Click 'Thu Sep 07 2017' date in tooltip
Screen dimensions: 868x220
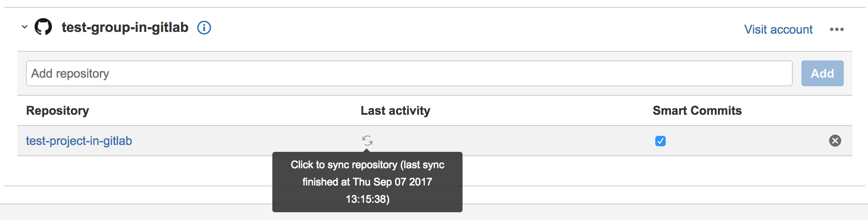point(393,182)
